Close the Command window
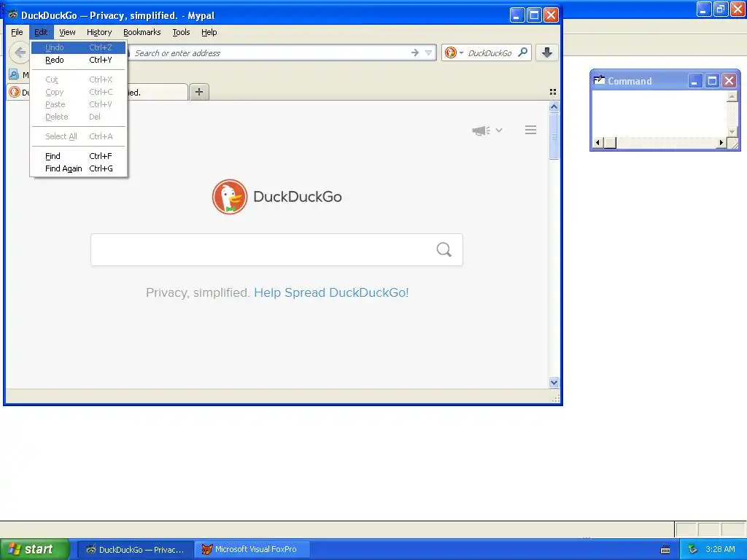The height and width of the screenshot is (560, 747). [x=729, y=81]
